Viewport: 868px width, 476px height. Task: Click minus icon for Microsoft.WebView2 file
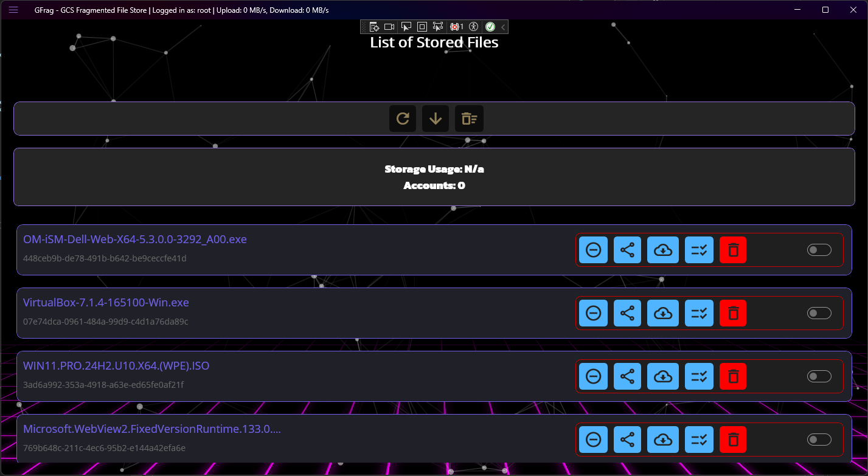point(593,440)
